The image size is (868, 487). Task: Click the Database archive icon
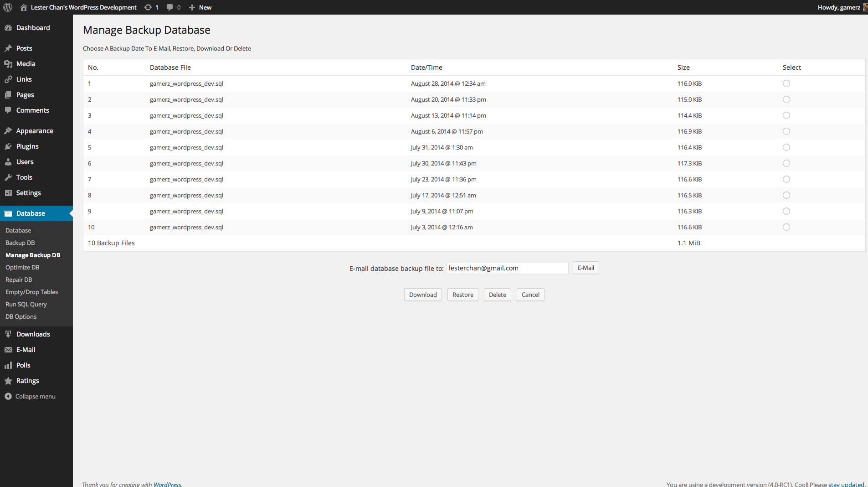[x=8, y=213]
